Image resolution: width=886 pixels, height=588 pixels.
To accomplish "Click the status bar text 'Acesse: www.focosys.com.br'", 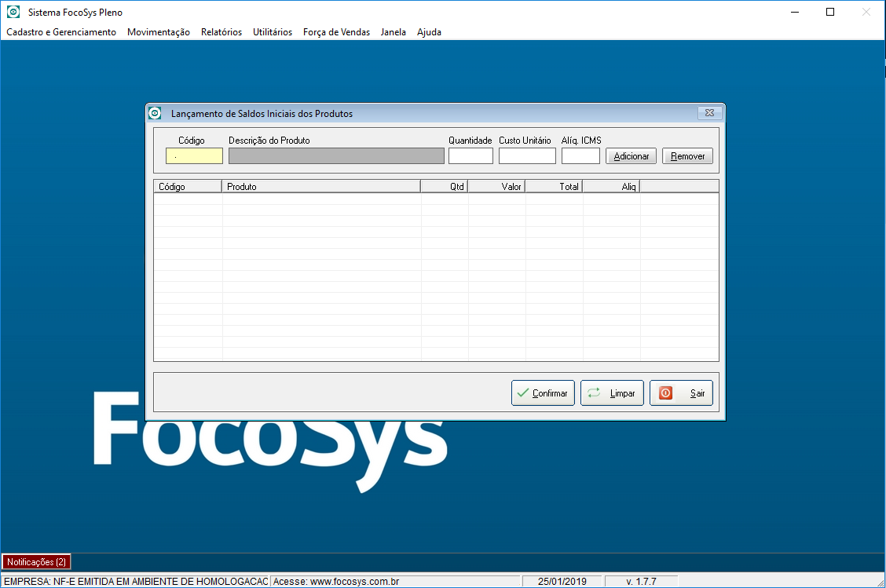I will 336,581.
